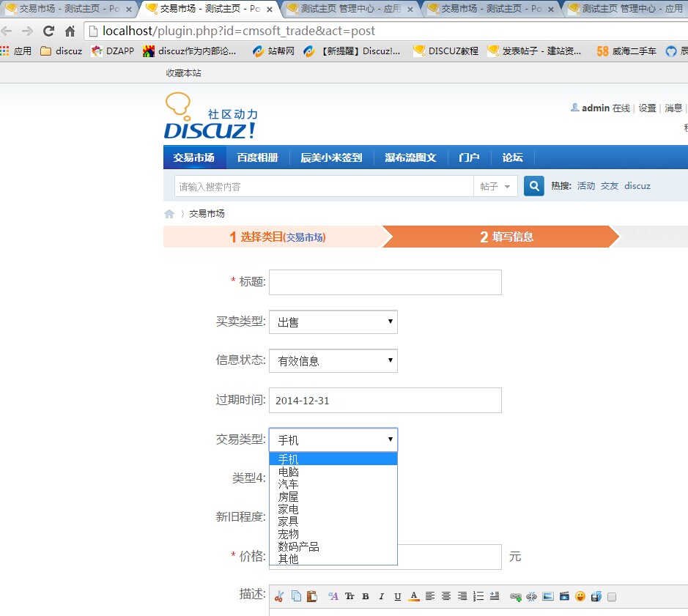
Task: Center align text in editor
Action: 446,596
